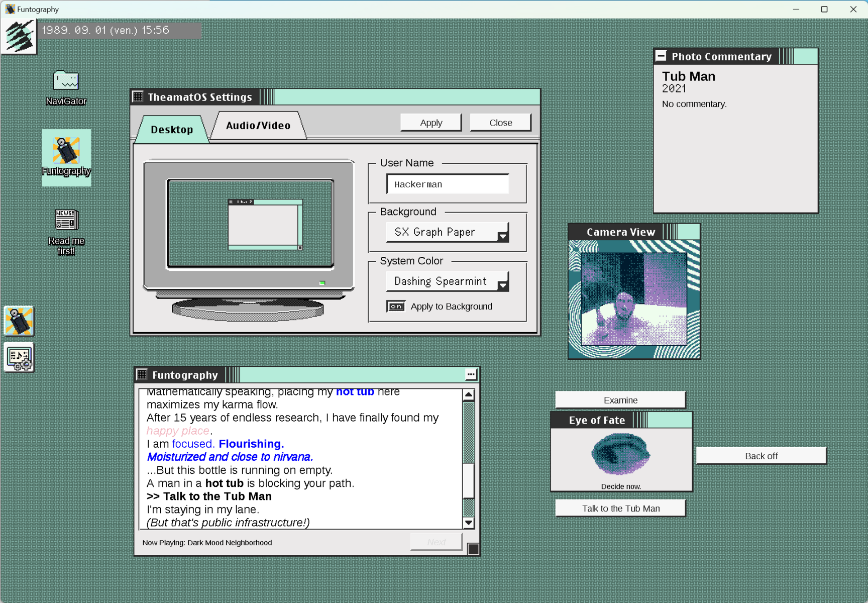Click the "Back off" option

click(761, 456)
